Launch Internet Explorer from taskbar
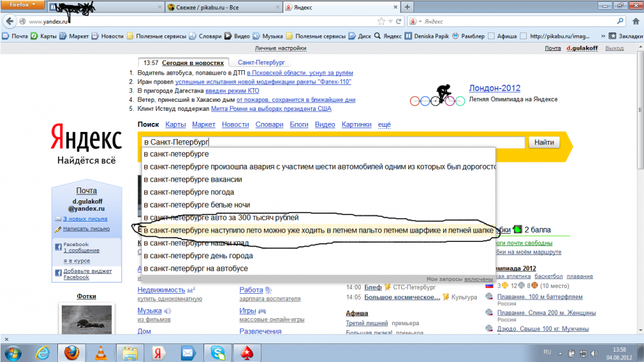 (43, 353)
